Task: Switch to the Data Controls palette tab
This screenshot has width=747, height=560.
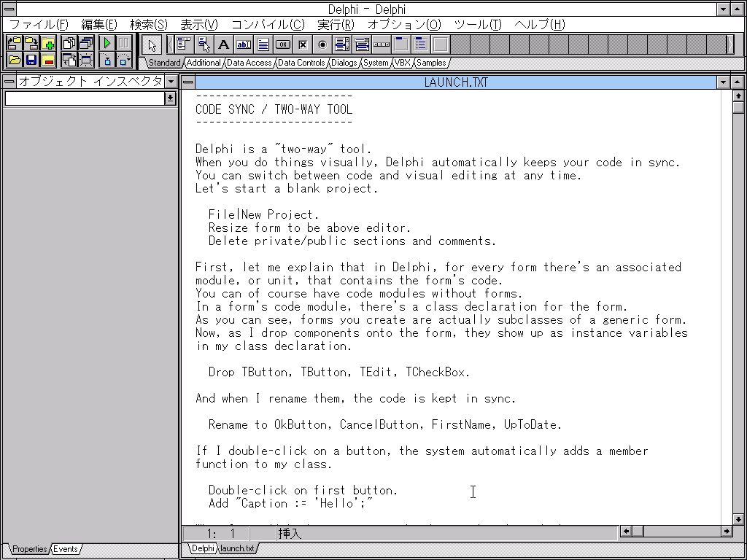Action: pyautogui.click(x=301, y=63)
